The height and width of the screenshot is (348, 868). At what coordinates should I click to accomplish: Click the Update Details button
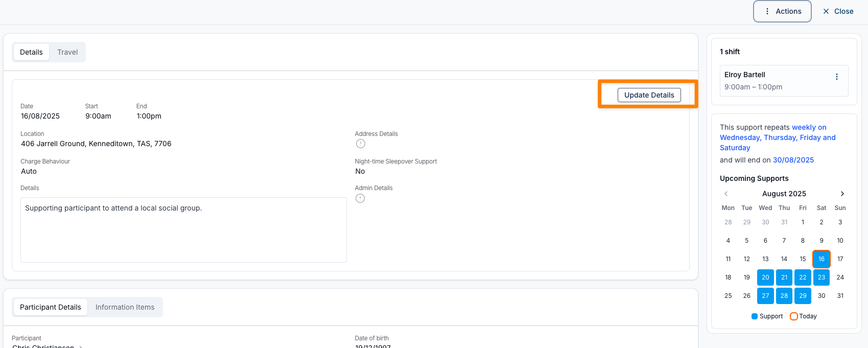click(649, 95)
